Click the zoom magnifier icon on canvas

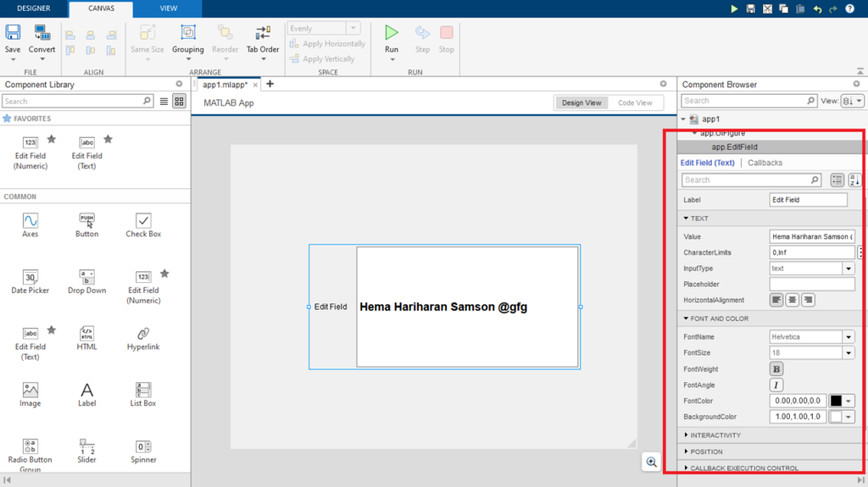[651, 462]
